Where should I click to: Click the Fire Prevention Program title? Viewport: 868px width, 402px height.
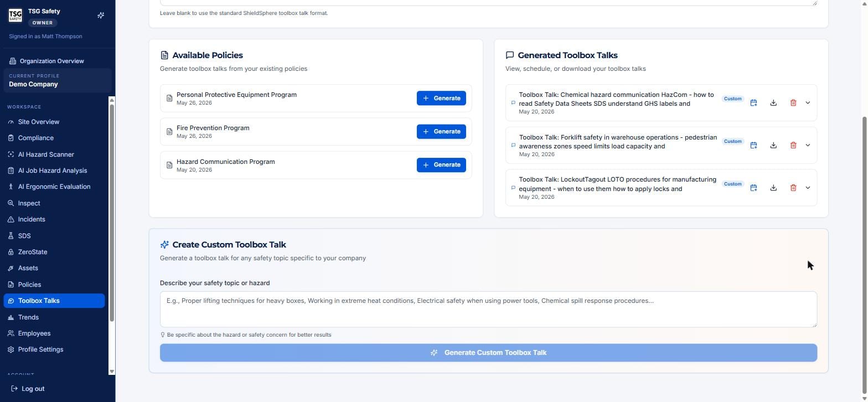[x=213, y=128]
